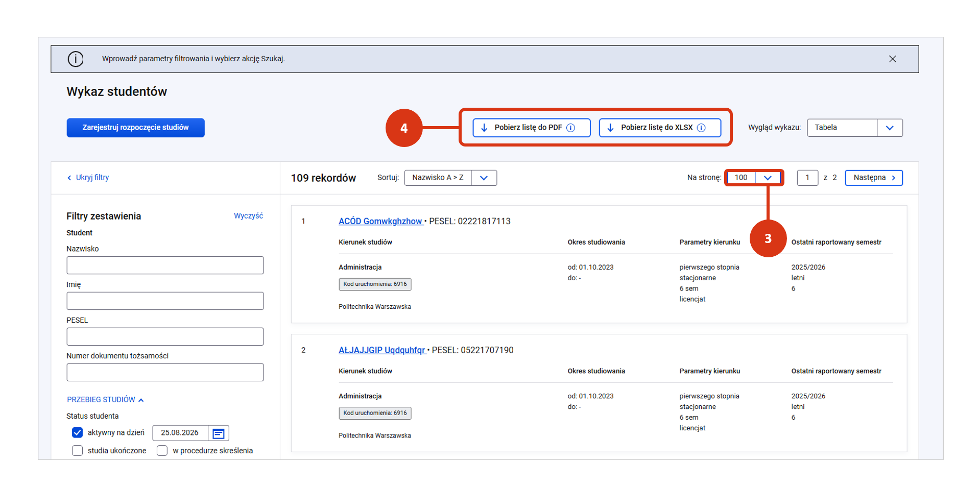Click PESEL: 02221817113 text
980x486 pixels.
pyautogui.click(x=470, y=222)
